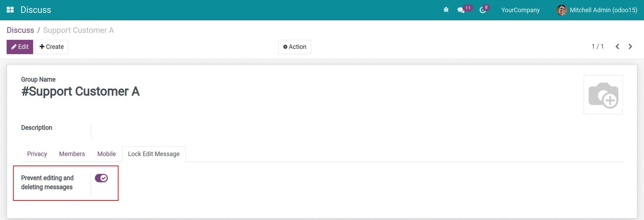This screenshot has width=644, height=220.
Task: Click the 1 / 1 pager counter
Action: (x=597, y=46)
